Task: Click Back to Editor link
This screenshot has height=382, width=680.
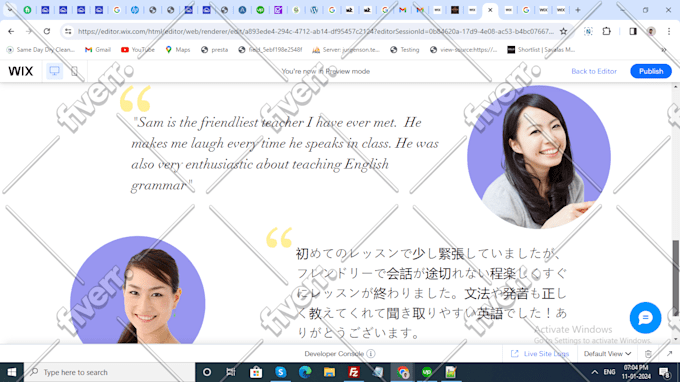Action: tap(594, 71)
